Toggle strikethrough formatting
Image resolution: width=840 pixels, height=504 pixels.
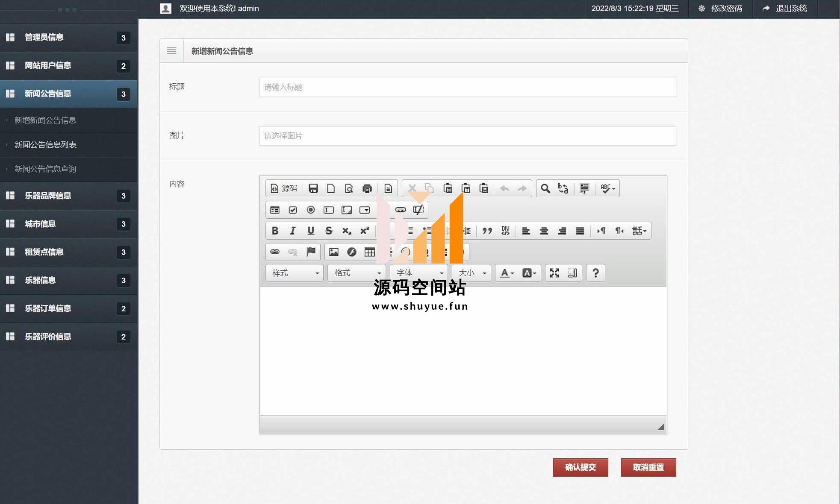point(329,231)
